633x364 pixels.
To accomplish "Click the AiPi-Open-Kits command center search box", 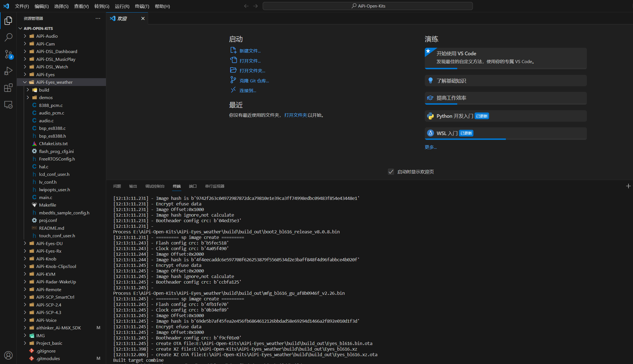I will 368,6.
